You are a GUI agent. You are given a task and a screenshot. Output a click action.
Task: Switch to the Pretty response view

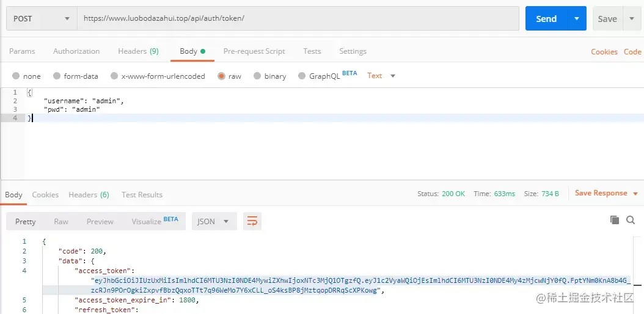[x=26, y=221]
